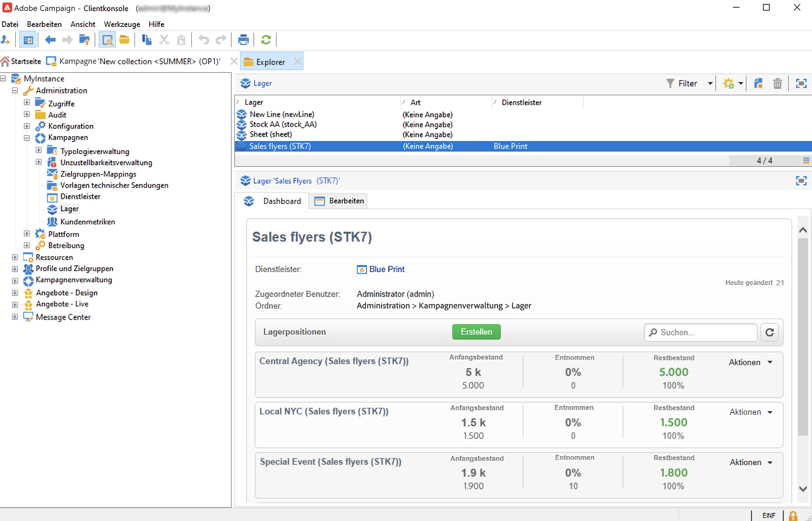Collapse the Kampagnen tree node
Screen dimensions: 812x521
point(27,138)
